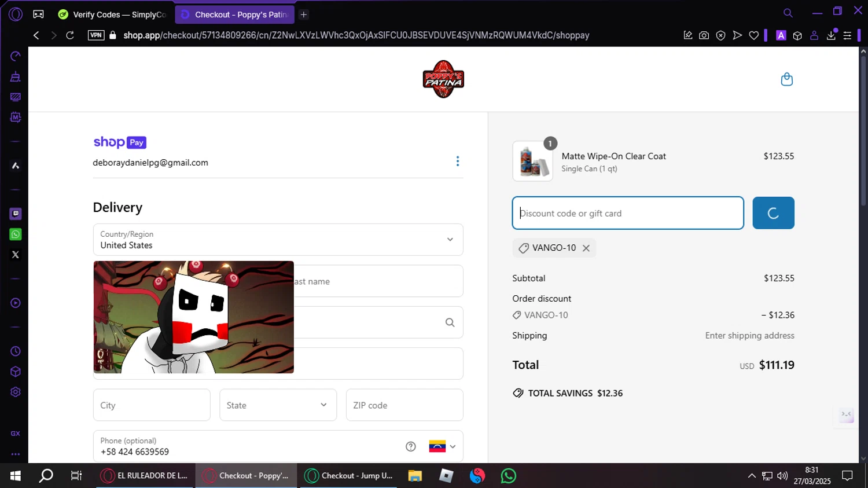Click the phone help question-mark icon

click(x=411, y=446)
